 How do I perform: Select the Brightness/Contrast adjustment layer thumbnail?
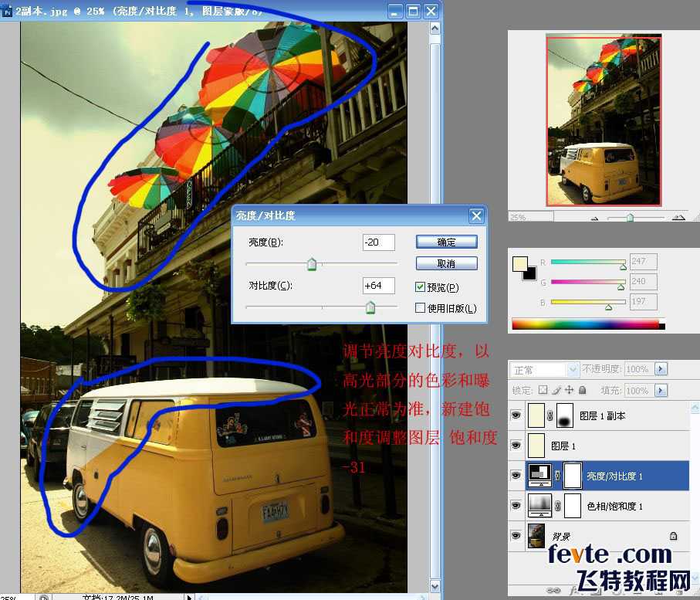[539, 476]
